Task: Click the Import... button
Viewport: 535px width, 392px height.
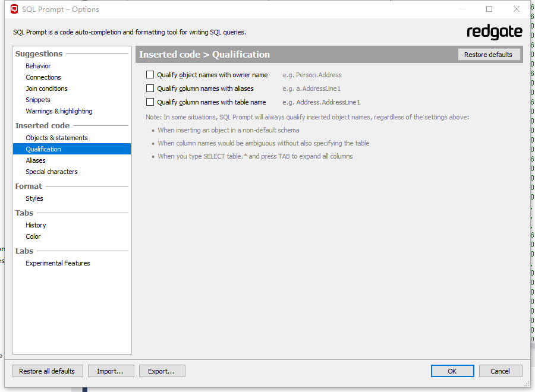Action: (111, 371)
